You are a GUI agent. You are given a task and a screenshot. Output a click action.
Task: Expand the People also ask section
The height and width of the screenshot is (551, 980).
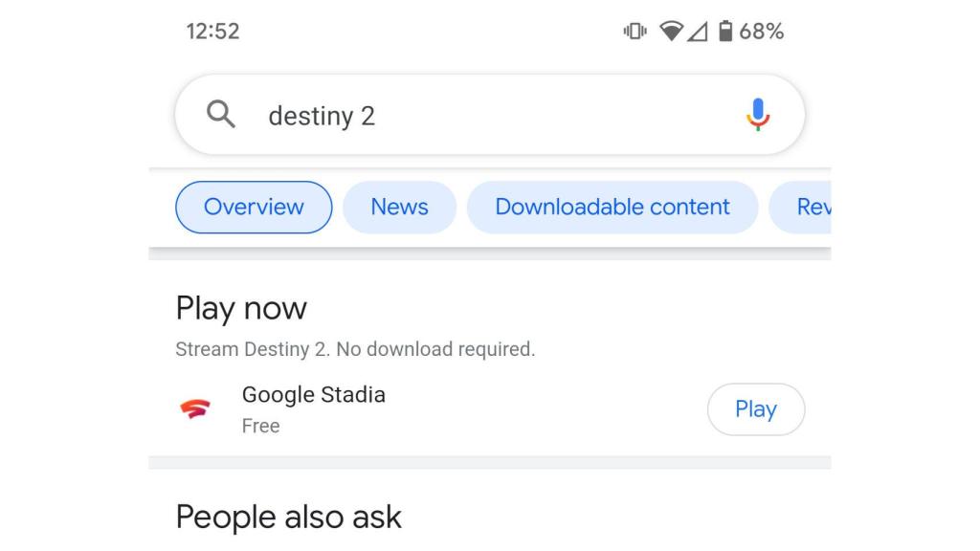point(289,517)
